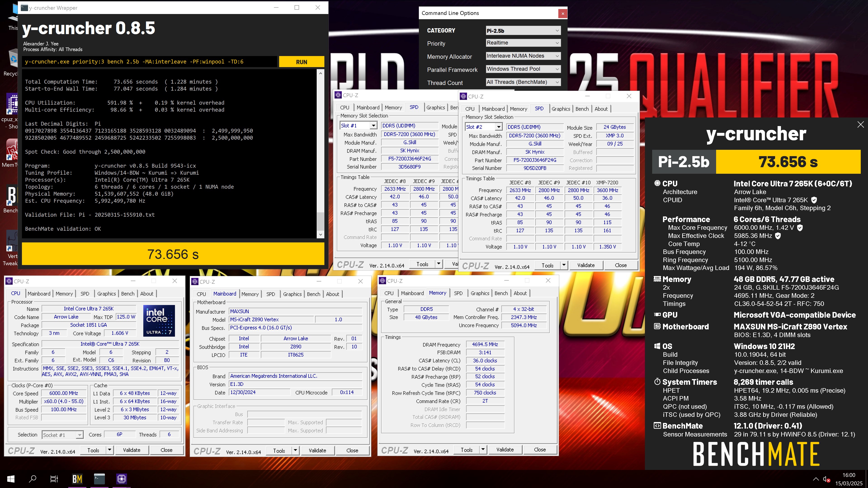Image resolution: width=868 pixels, height=488 pixels.
Task: Open About tab in Slot #2 SPD window
Action: [x=601, y=109]
